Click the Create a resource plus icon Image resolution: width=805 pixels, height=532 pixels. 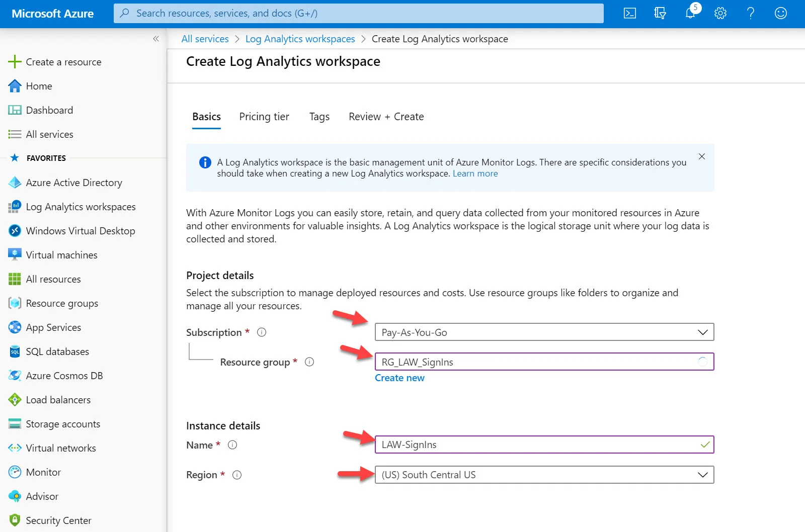pos(15,62)
